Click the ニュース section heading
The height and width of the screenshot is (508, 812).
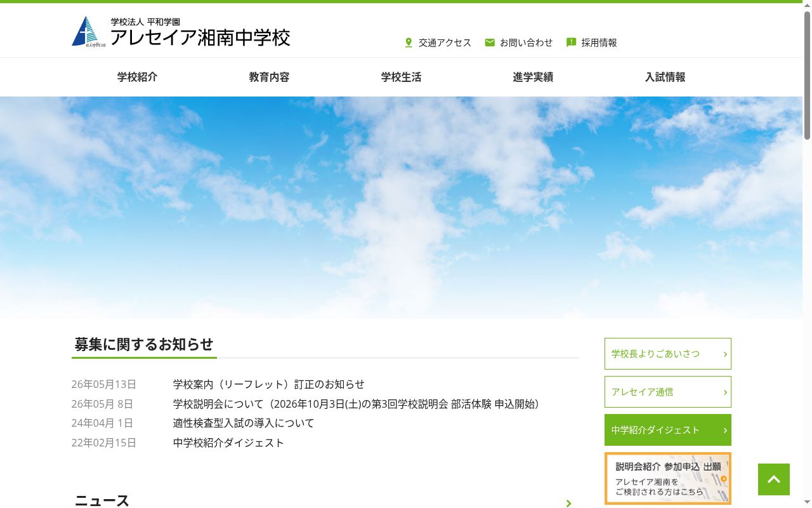click(x=102, y=501)
